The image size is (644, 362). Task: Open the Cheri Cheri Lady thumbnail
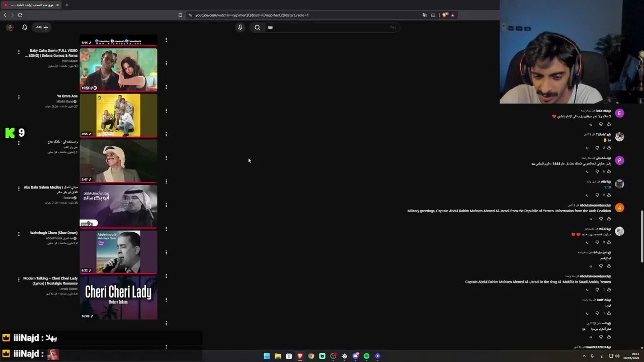118,298
